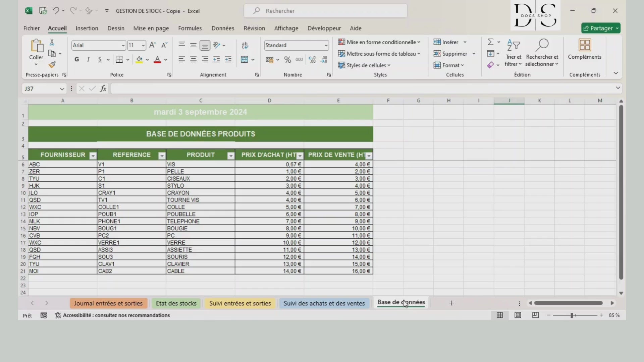Open Rechercher et sélectionner magnifier

[x=542, y=52]
